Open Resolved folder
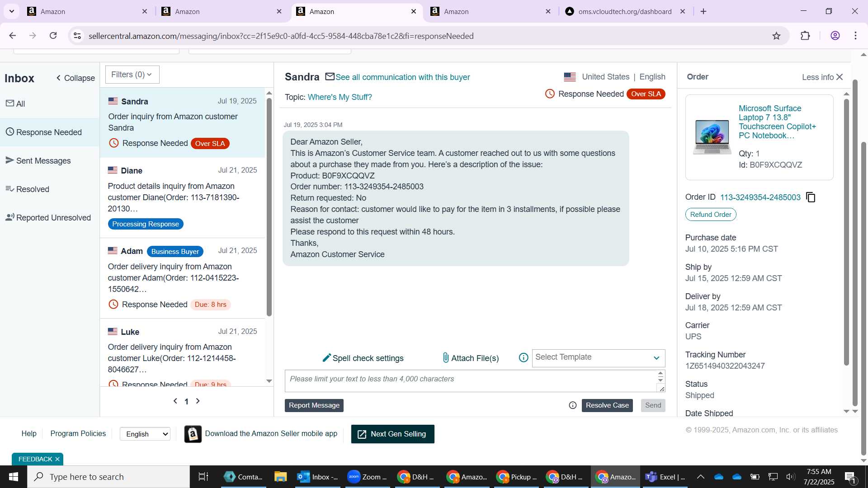 pos(50,189)
